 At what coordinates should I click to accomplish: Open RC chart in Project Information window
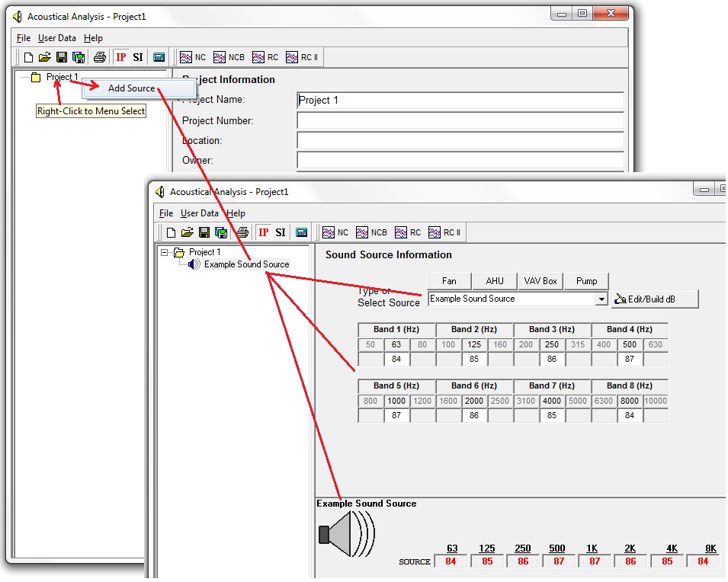pos(265,58)
